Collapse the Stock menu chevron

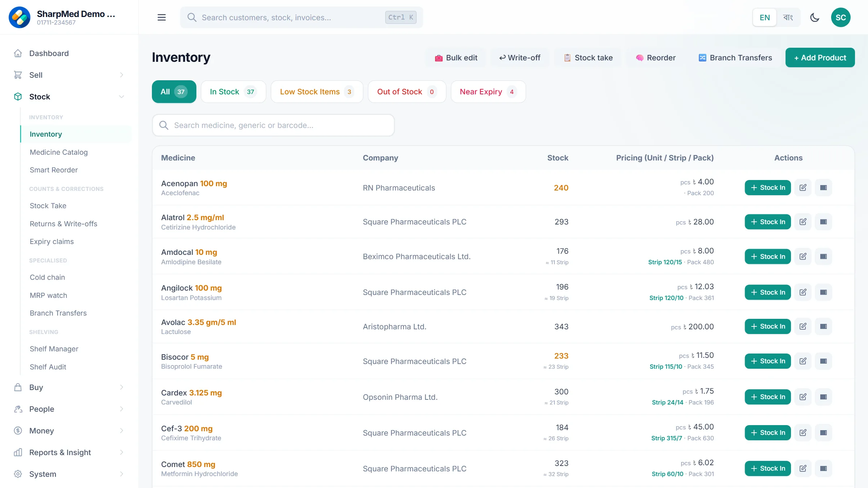(x=122, y=97)
